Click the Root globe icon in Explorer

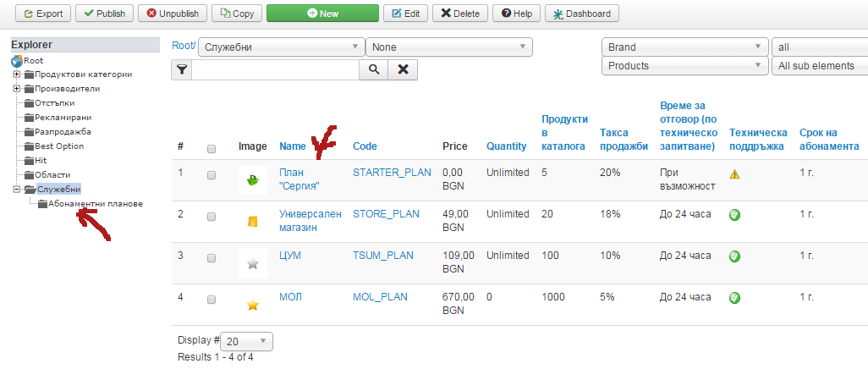point(17,61)
